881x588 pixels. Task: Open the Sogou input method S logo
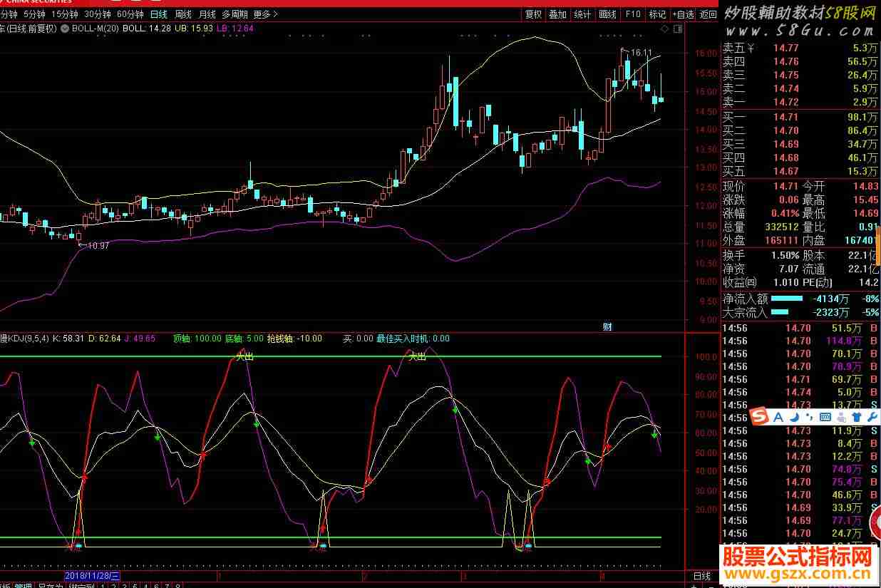point(761,416)
